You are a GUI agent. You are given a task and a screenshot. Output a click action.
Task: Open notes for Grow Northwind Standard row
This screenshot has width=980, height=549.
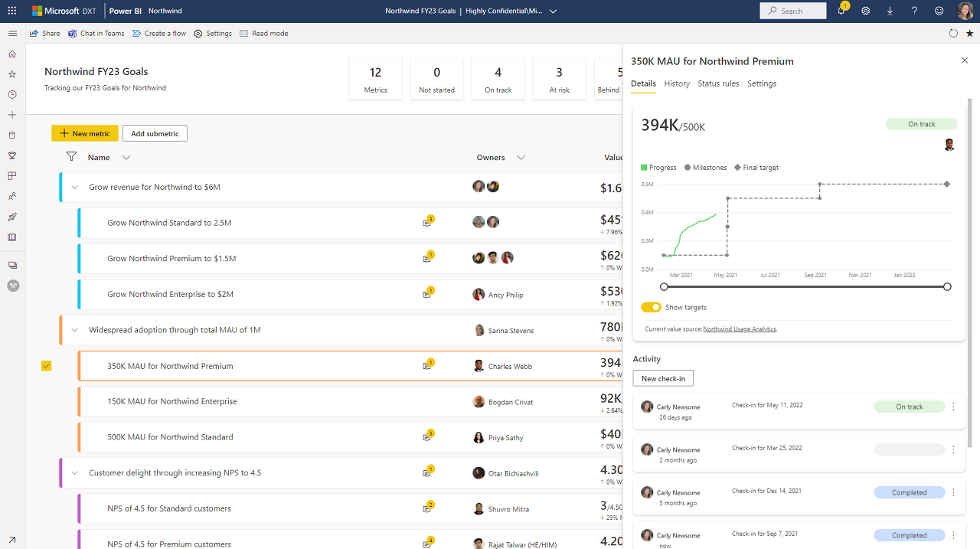click(x=428, y=222)
